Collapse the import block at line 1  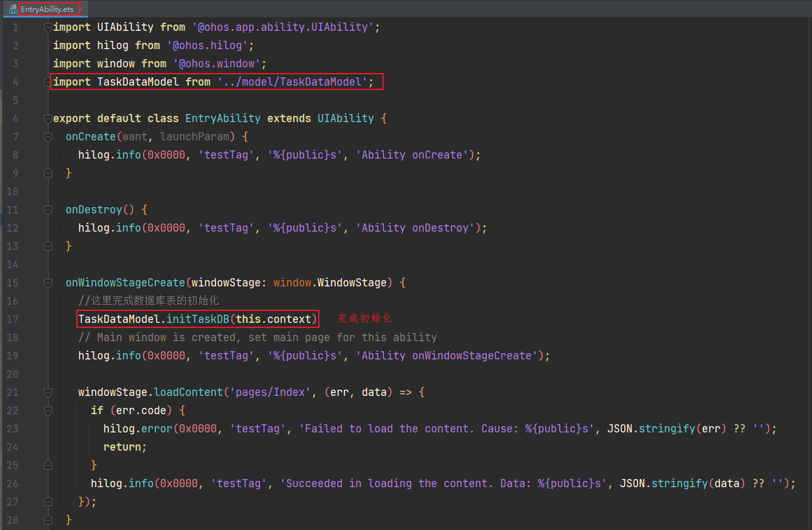point(47,28)
